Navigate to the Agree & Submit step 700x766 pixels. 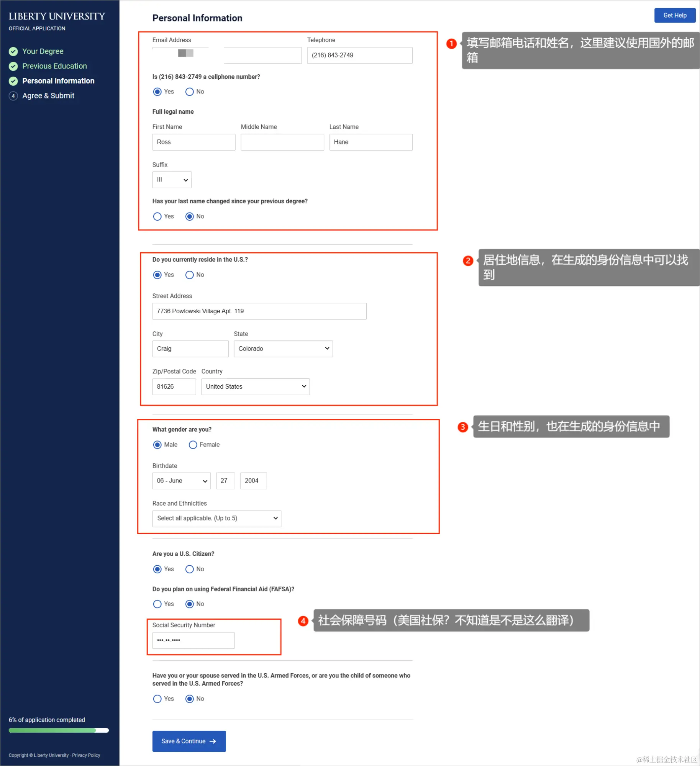click(x=48, y=96)
